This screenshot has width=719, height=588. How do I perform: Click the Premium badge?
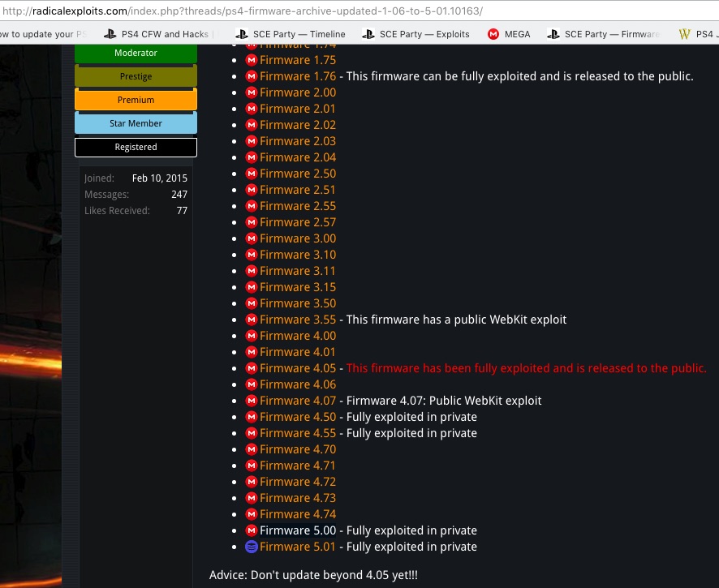coord(136,100)
